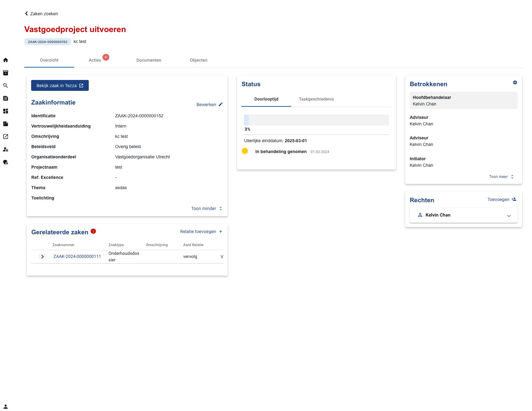Click the Vastgoedorganisatie Utrecht value
This screenshot has width=532, height=411.
coord(142,157)
